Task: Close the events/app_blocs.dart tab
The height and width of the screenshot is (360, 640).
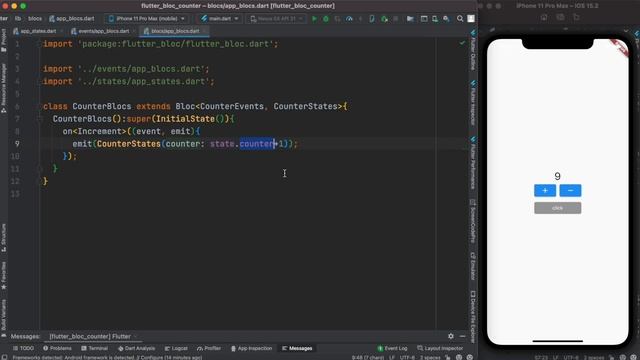Action: click(x=133, y=31)
